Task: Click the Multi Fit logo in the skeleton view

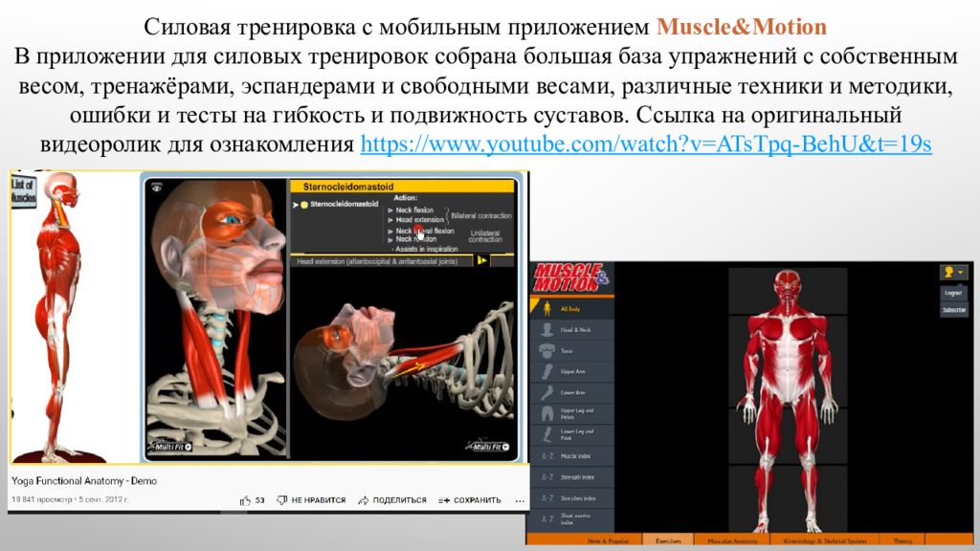Action: pyautogui.click(x=487, y=447)
